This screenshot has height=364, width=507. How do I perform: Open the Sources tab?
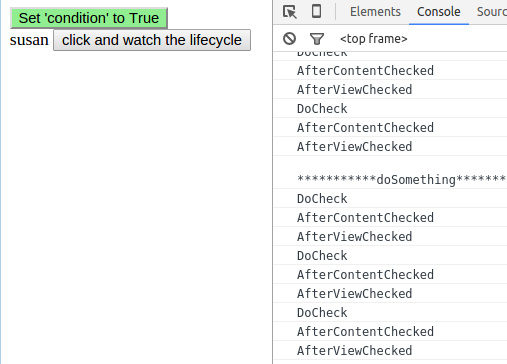coord(492,12)
